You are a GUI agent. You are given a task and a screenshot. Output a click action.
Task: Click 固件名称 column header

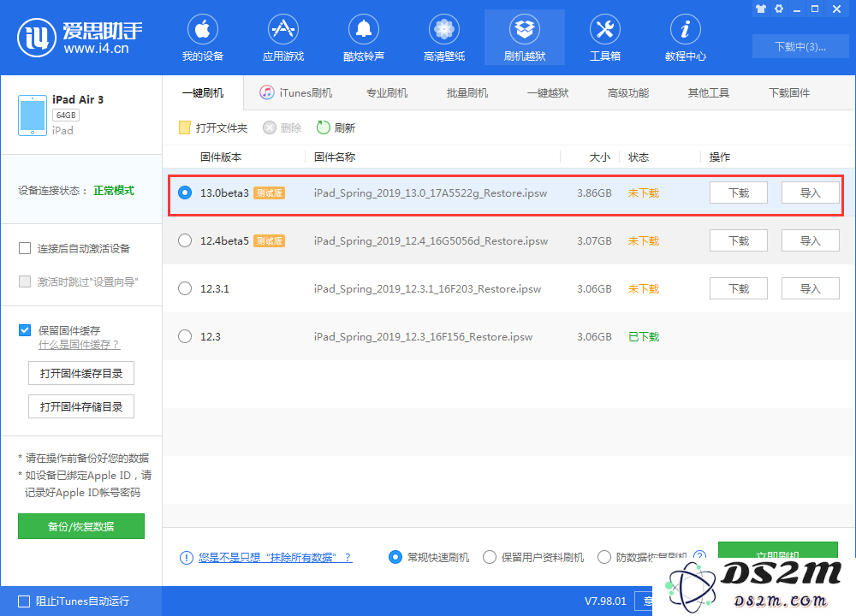click(335, 157)
